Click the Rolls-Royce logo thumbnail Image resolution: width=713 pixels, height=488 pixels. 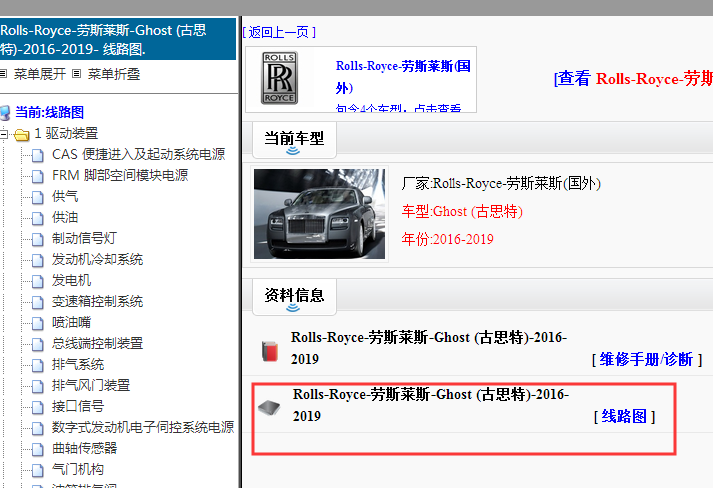click(x=279, y=78)
